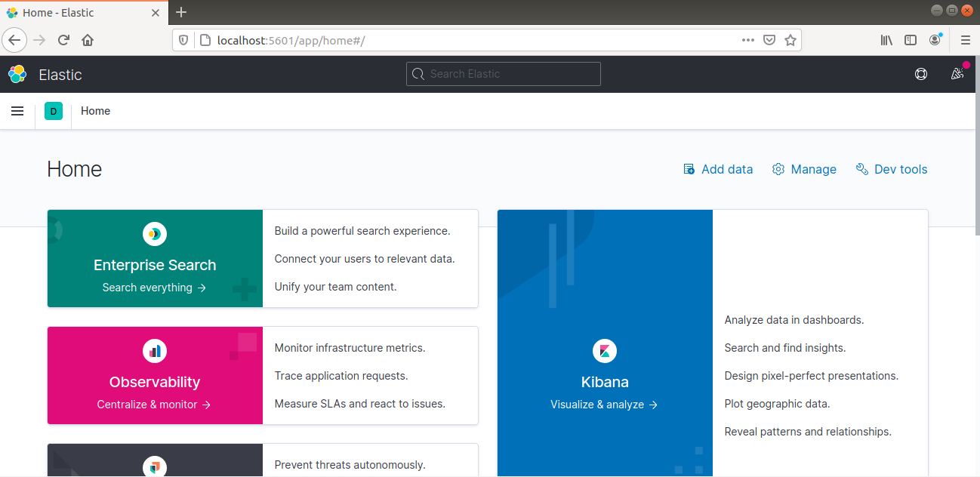The image size is (980, 477).
Task: Click 'Monitor infrastructure metrics.' text
Action: pyautogui.click(x=350, y=348)
